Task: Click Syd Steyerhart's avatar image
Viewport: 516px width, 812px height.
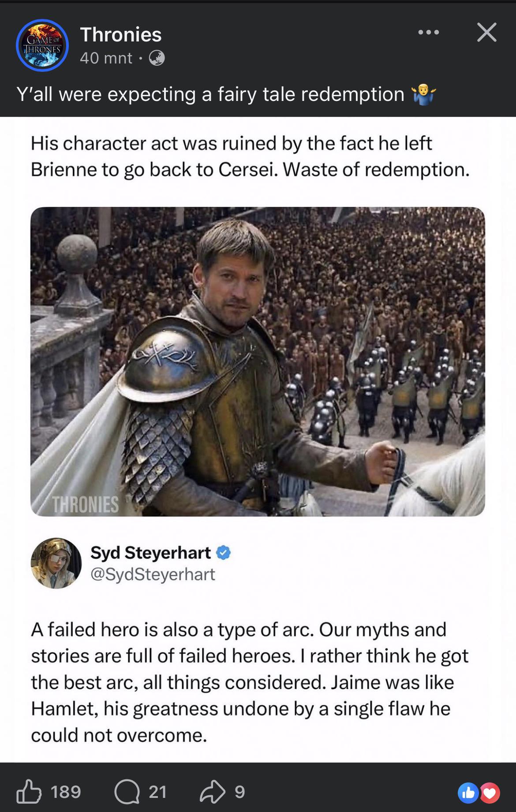Action: coord(56,563)
